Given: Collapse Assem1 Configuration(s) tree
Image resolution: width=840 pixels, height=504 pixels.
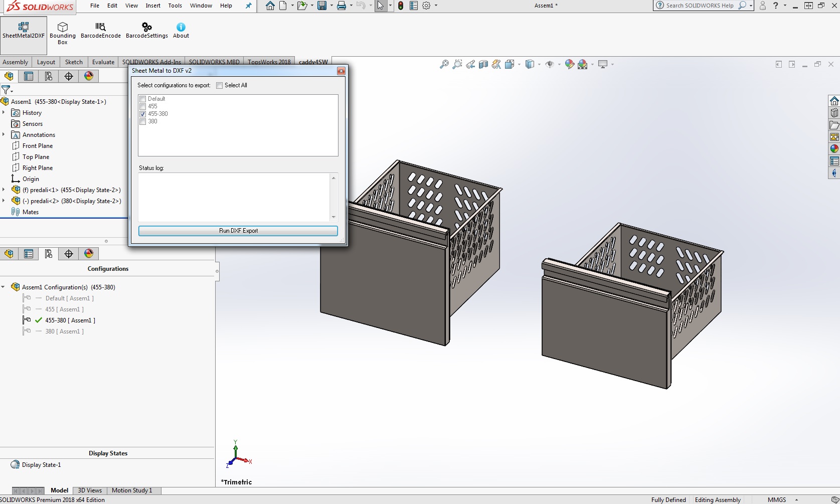Looking at the screenshot, I should (x=4, y=287).
